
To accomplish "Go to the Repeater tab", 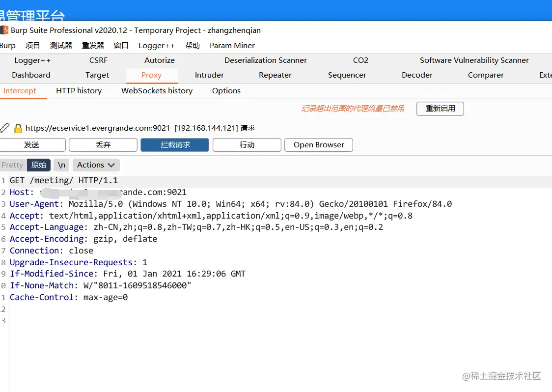I will [275, 75].
